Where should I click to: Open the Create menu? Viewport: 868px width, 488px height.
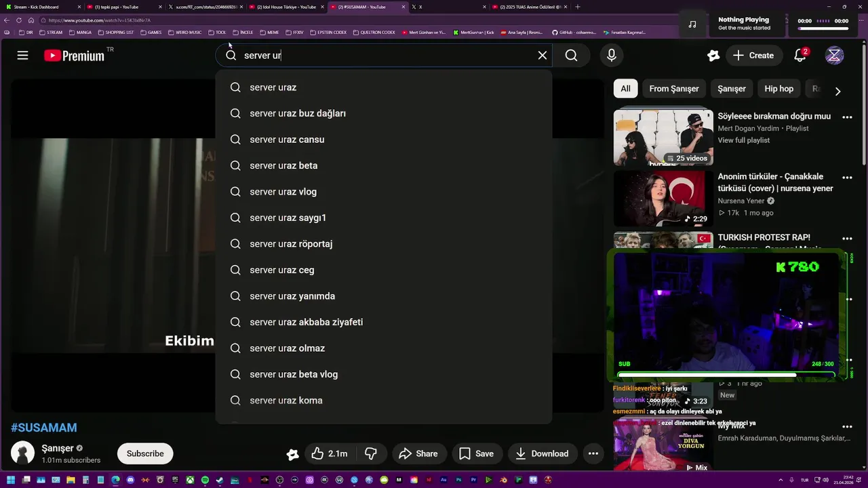point(753,56)
